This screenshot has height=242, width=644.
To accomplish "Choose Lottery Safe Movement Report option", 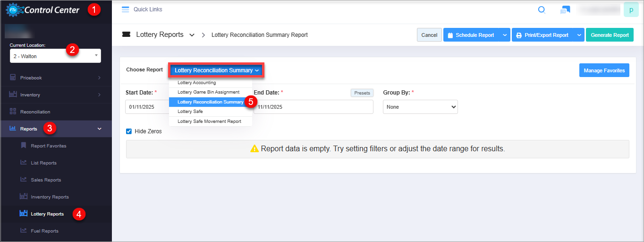I will tap(209, 121).
